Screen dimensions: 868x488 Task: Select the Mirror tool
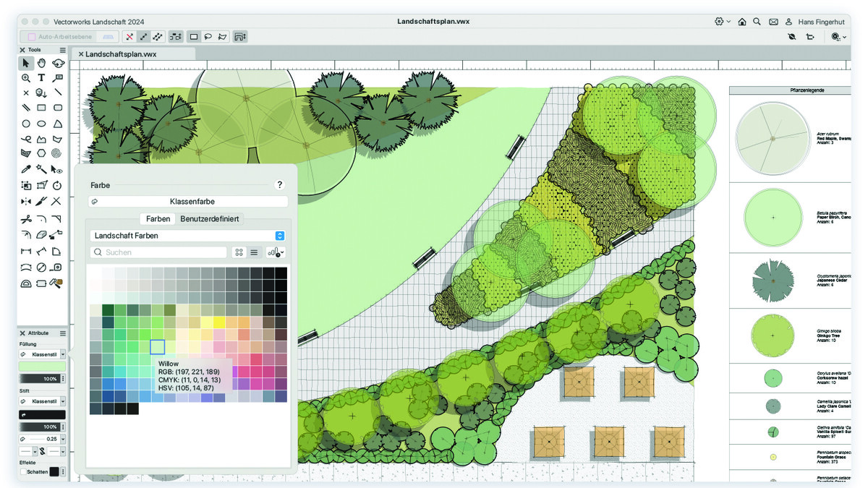coord(26,201)
